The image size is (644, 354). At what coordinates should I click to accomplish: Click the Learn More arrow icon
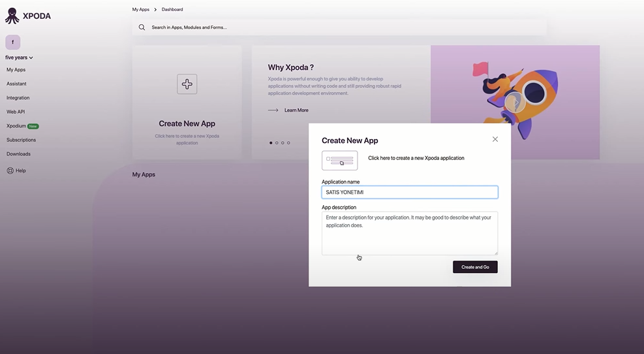pyautogui.click(x=273, y=110)
